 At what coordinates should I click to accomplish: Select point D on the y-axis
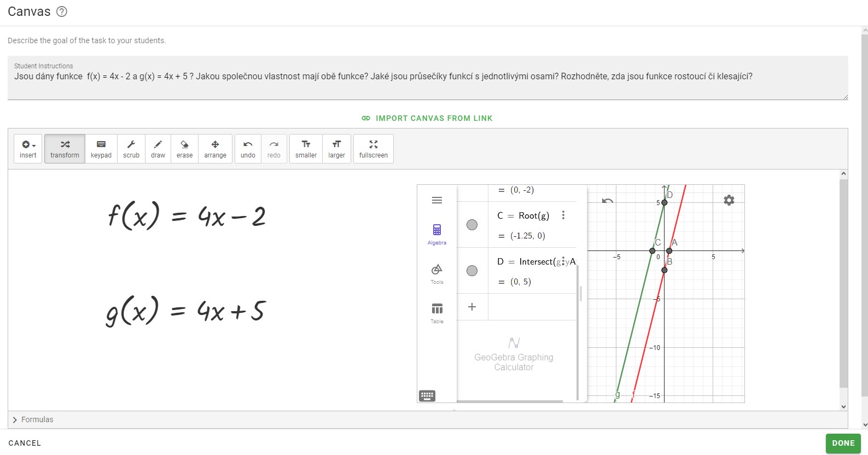(665, 202)
